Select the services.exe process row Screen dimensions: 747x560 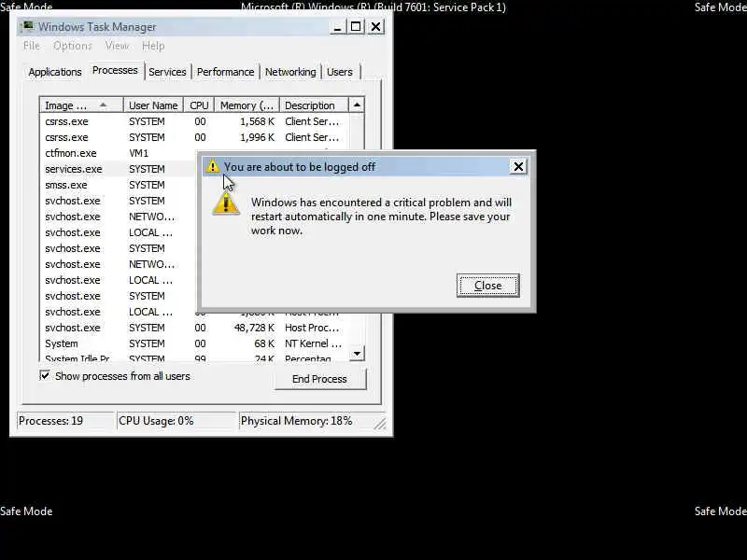120,169
